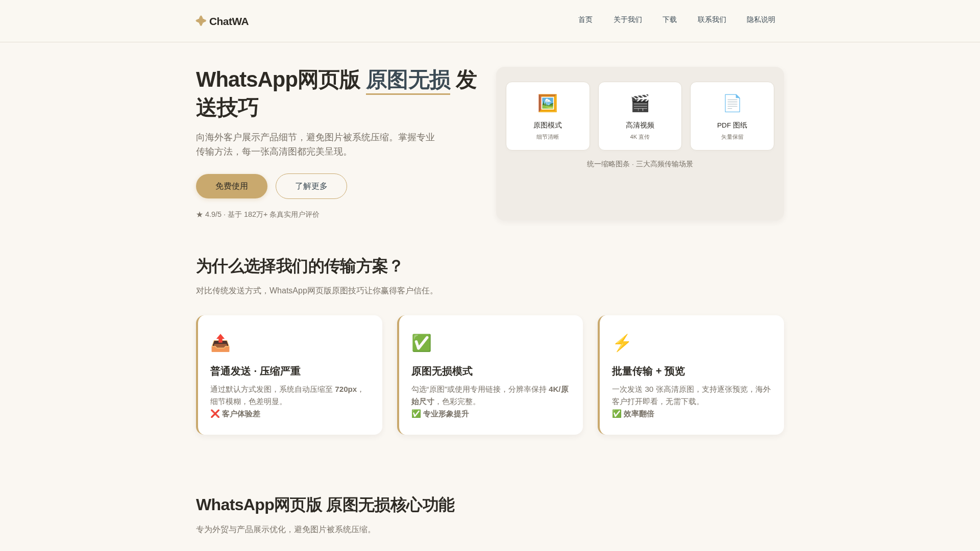Click the 矢量保留 caption

[732, 137]
